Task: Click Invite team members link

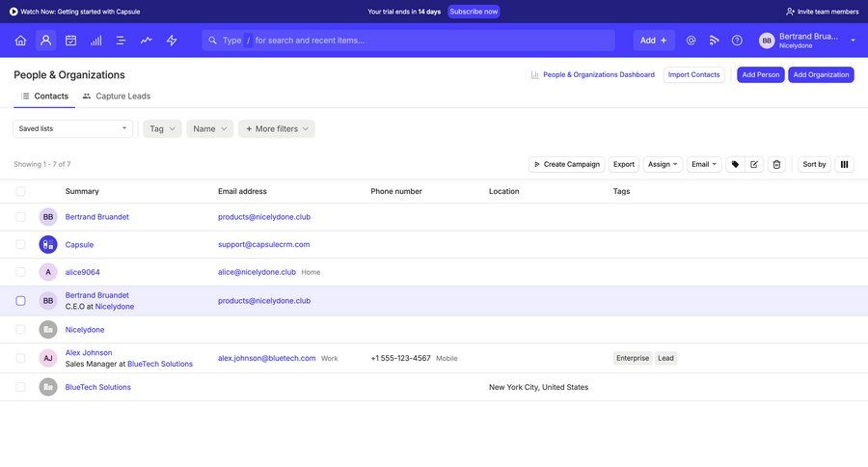Action: [x=823, y=12]
